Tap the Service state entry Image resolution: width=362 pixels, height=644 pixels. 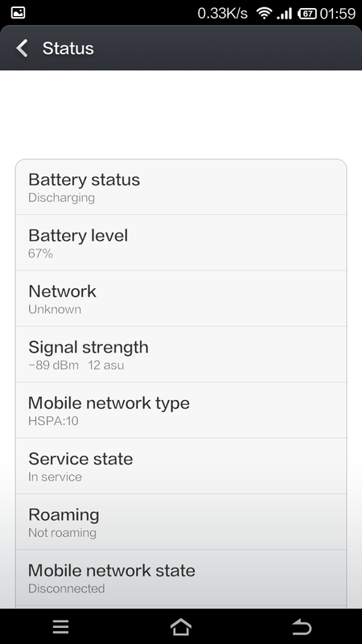coord(181,466)
